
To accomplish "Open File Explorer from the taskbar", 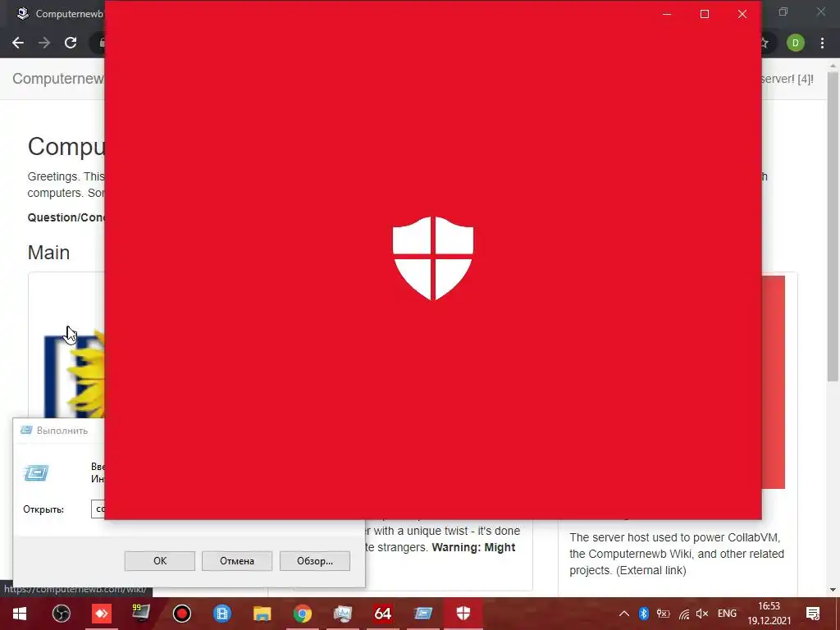I will (262, 614).
